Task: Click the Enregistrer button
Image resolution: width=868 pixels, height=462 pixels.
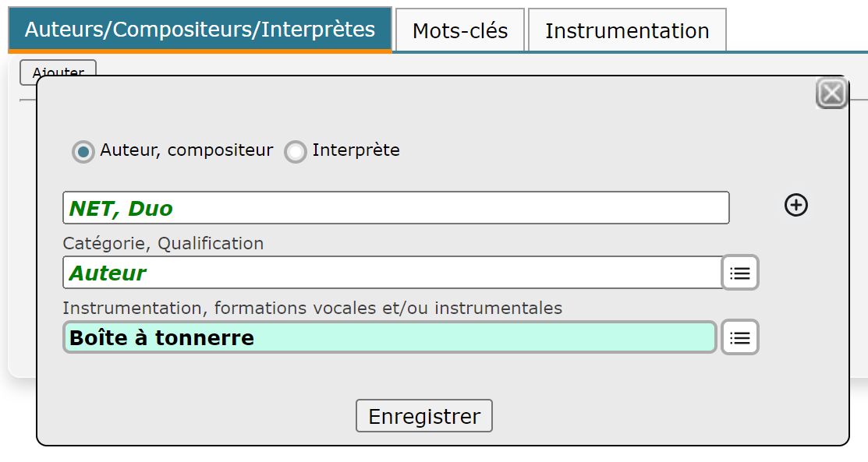Action: pos(424,415)
